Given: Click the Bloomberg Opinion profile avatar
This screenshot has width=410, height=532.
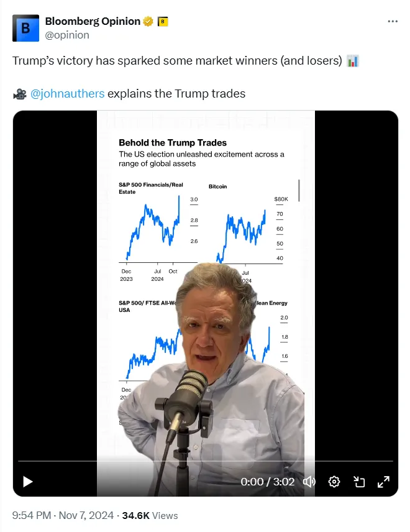Looking at the screenshot, I should click(25, 28).
